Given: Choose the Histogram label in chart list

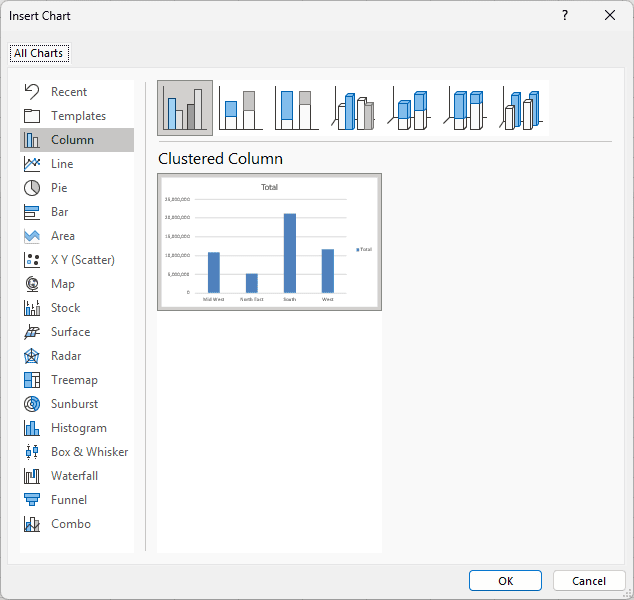Looking at the screenshot, I should click(x=79, y=428).
